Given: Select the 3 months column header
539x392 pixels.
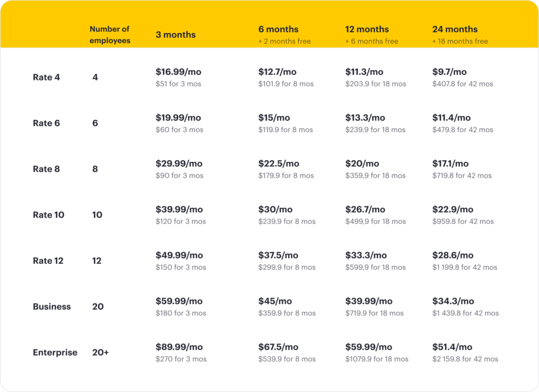Looking at the screenshot, I should (x=175, y=35).
